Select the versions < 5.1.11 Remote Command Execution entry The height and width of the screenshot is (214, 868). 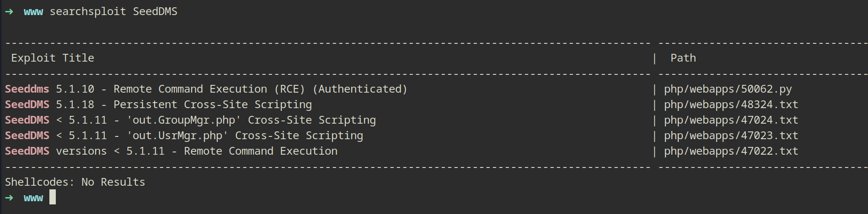click(171, 151)
